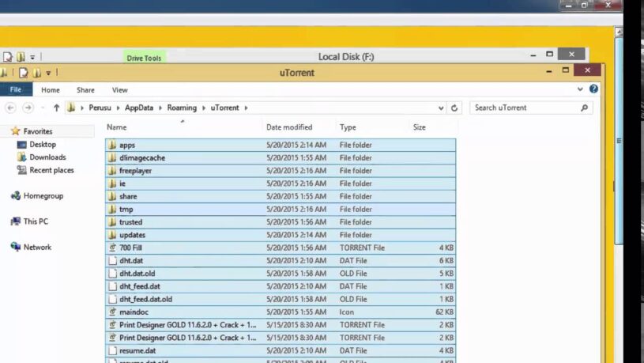Go forward using the forward arrow
This screenshot has width=644, height=363.
click(x=28, y=108)
